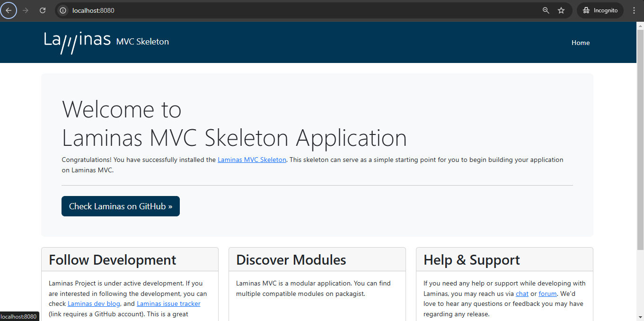The height and width of the screenshot is (321, 644).
Task: Open Chrome's three-dot menu
Action: tap(634, 10)
